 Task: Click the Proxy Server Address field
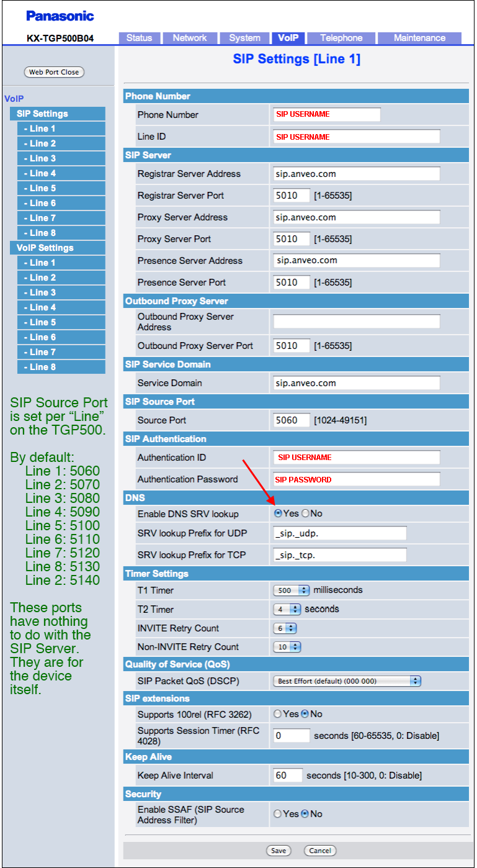[x=357, y=217]
